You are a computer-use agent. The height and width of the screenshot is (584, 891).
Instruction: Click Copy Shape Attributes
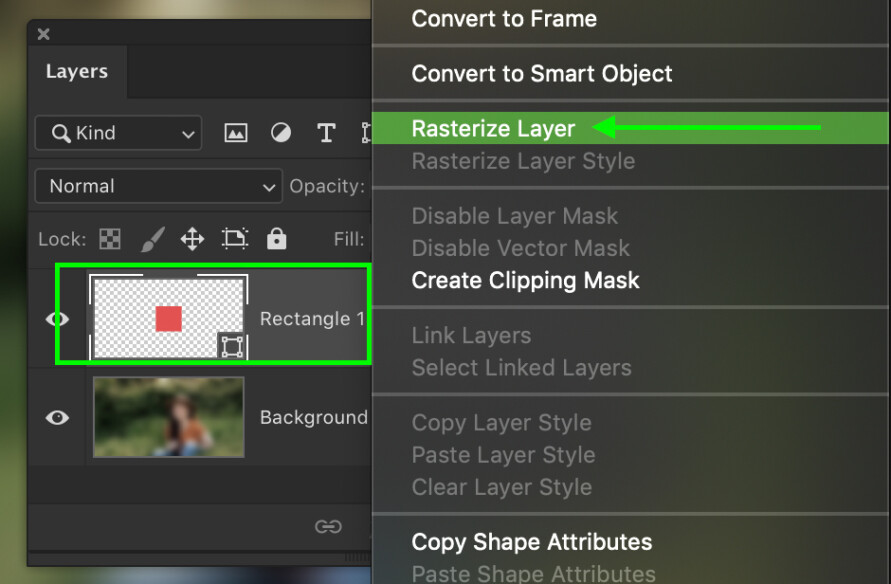[532, 542]
